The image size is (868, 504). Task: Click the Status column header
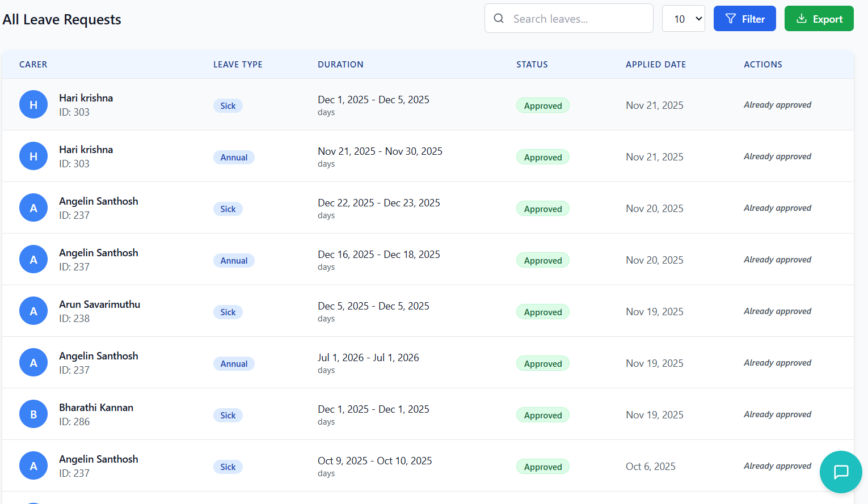tap(532, 65)
